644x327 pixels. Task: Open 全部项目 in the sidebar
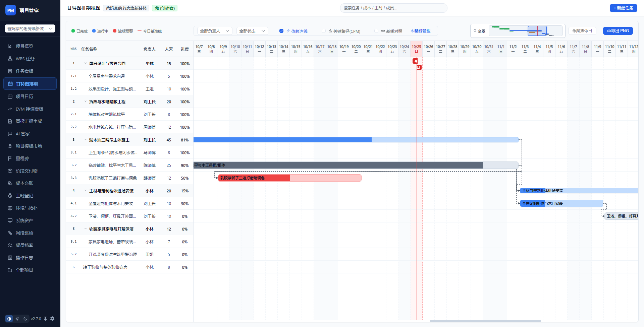coord(30,270)
